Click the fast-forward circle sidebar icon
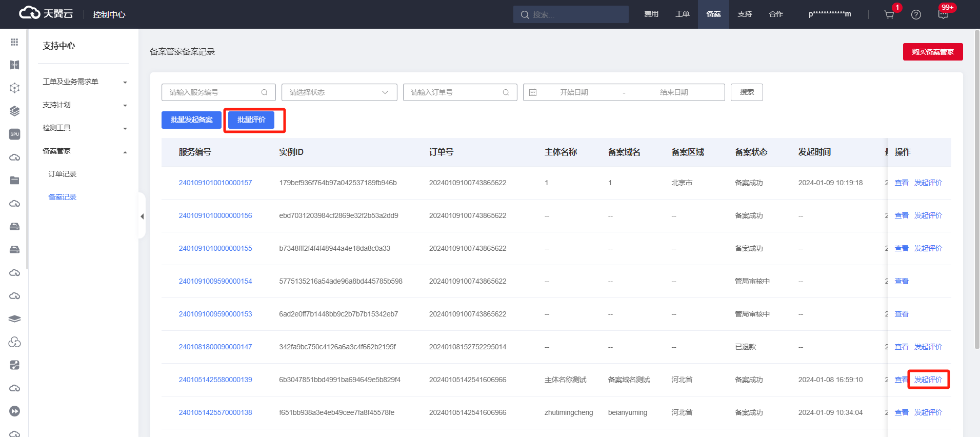 (x=14, y=411)
